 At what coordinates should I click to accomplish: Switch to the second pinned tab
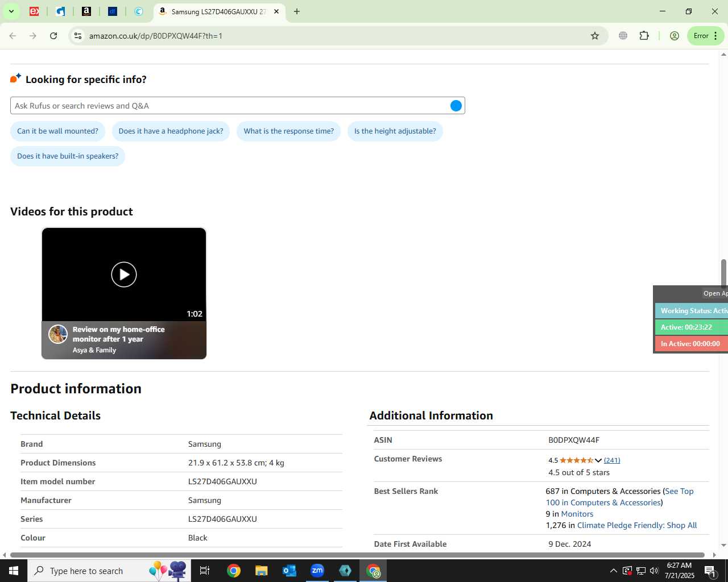60,11
